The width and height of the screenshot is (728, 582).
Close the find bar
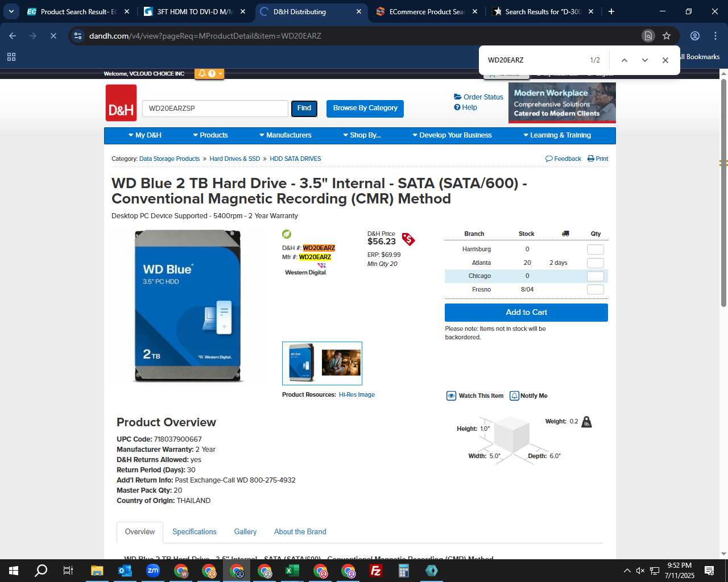[x=665, y=60]
